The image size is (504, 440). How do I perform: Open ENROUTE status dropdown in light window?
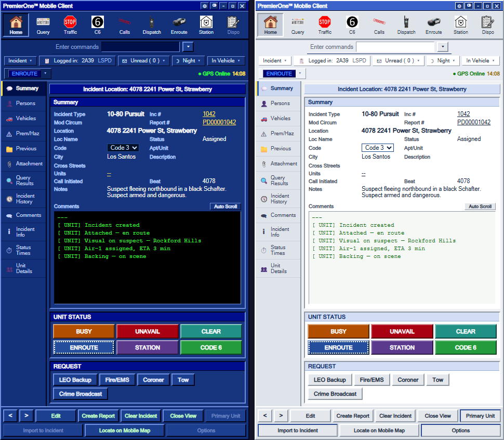coord(283,74)
